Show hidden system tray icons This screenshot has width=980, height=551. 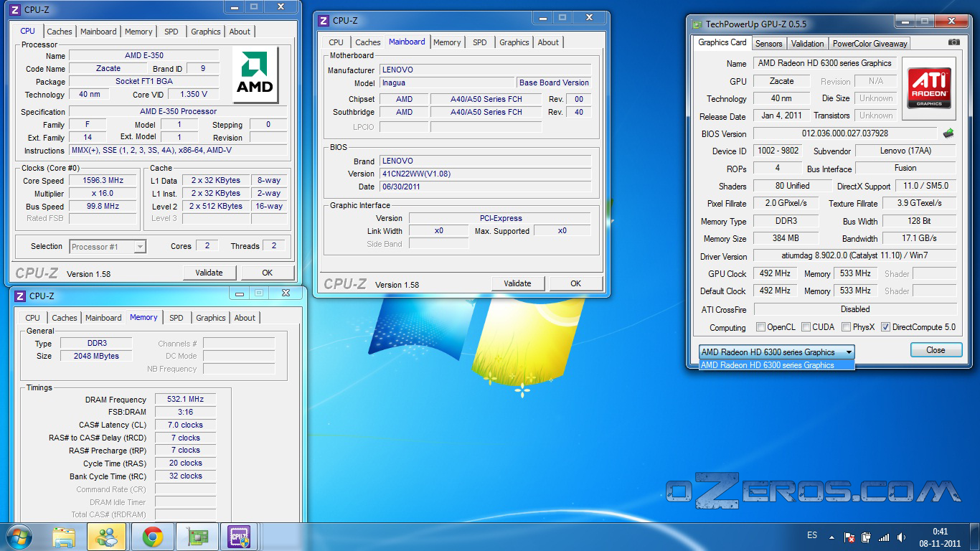[x=832, y=537]
